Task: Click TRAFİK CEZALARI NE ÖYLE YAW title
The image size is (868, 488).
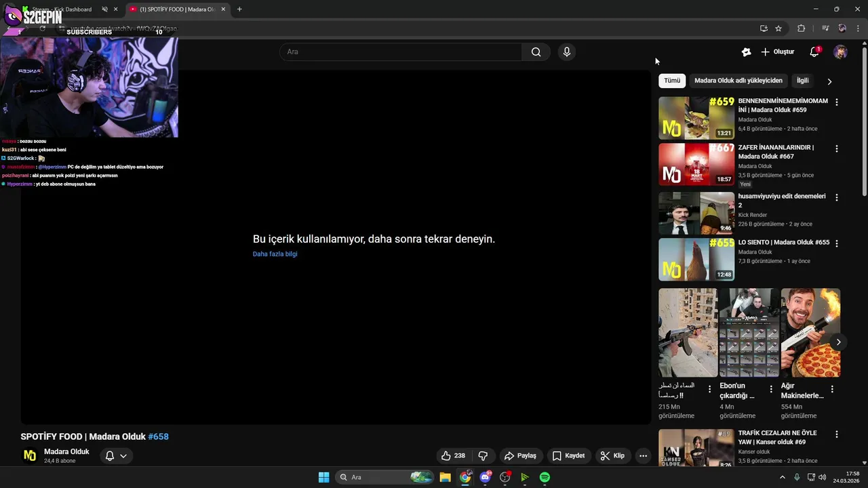Action: 777,438
